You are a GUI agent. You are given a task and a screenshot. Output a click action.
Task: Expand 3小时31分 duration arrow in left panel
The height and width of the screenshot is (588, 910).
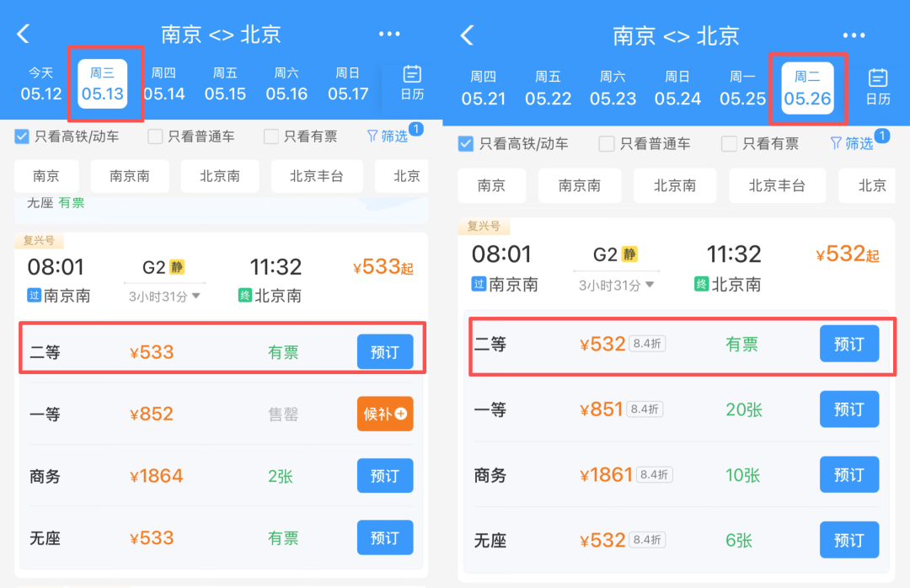point(196,296)
